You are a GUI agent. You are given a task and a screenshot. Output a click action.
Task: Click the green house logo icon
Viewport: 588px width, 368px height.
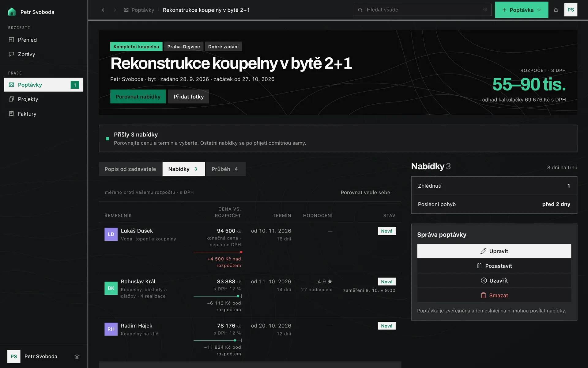[12, 12]
